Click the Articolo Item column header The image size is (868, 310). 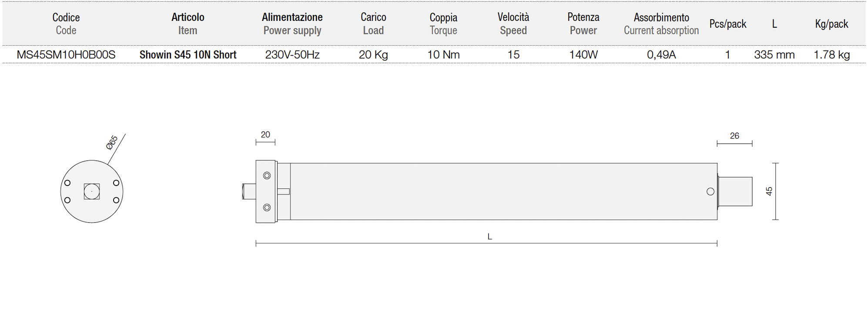click(x=188, y=24)
